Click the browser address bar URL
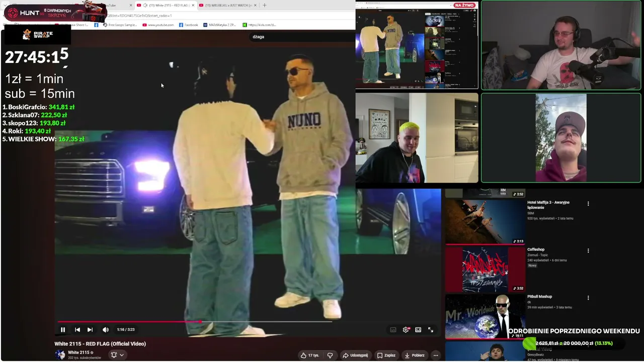The image size is (644, 362). click(139, 16)
